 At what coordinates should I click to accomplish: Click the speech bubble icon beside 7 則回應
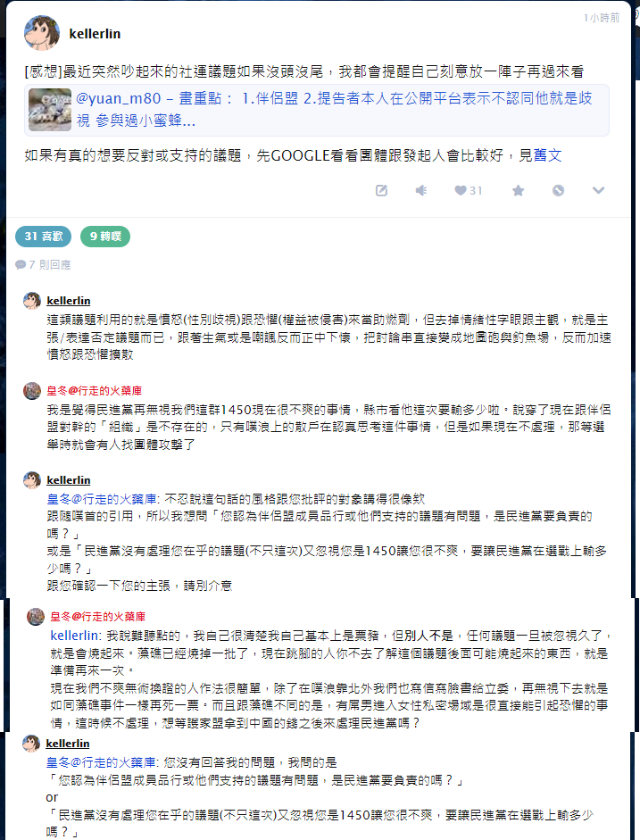point(21,264)
